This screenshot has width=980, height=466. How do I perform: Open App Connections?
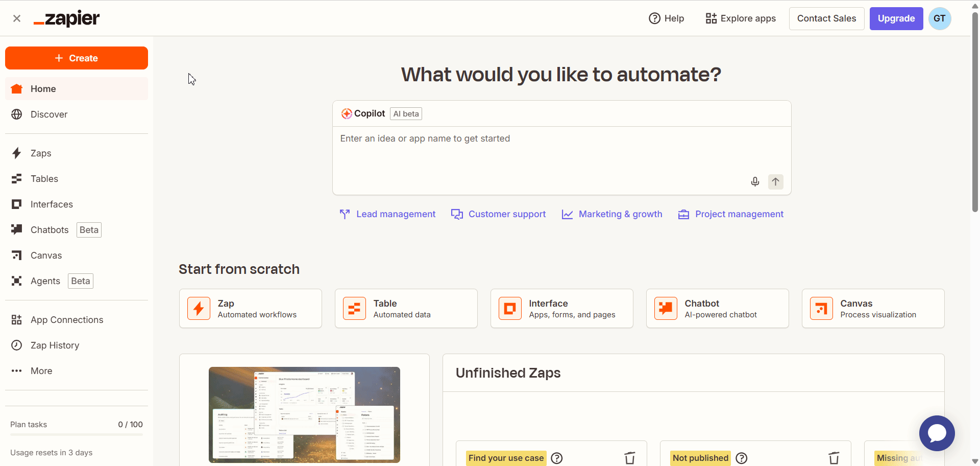(77, 320)
